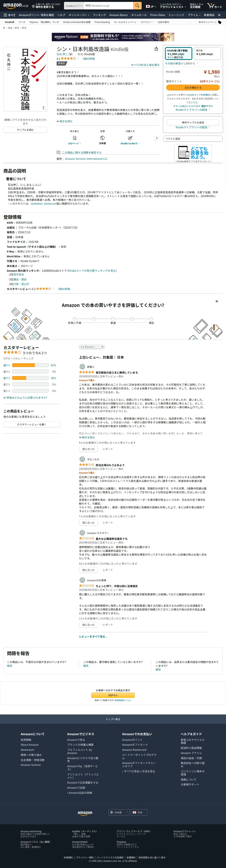Screen dimensions: 226x868
Task: Click the Amazon Fliptoon banner ad
Action: tap(113, 37)
